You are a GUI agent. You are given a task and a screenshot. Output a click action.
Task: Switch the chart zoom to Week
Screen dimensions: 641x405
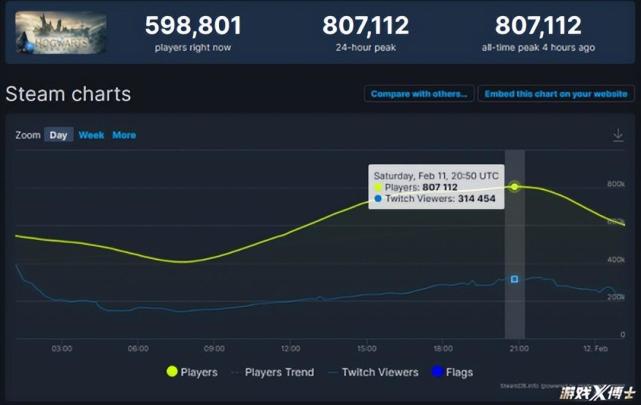[x=91, y=135]
